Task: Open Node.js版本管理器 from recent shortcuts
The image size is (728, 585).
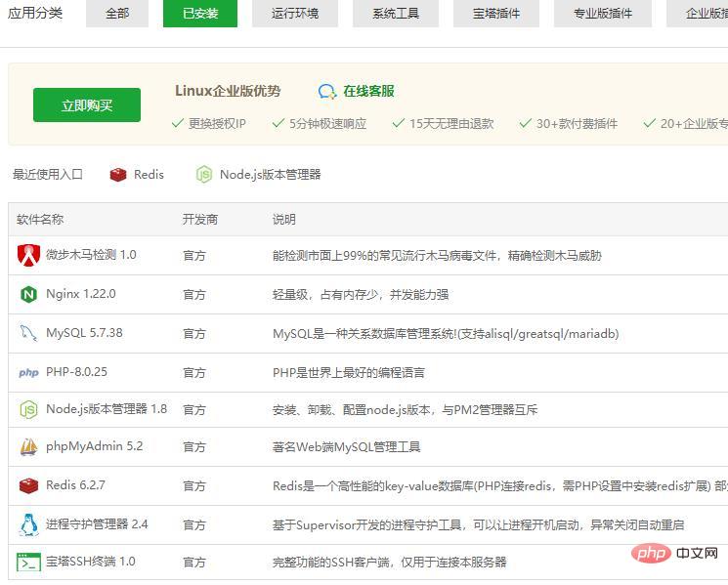Action: pos(259,175)
